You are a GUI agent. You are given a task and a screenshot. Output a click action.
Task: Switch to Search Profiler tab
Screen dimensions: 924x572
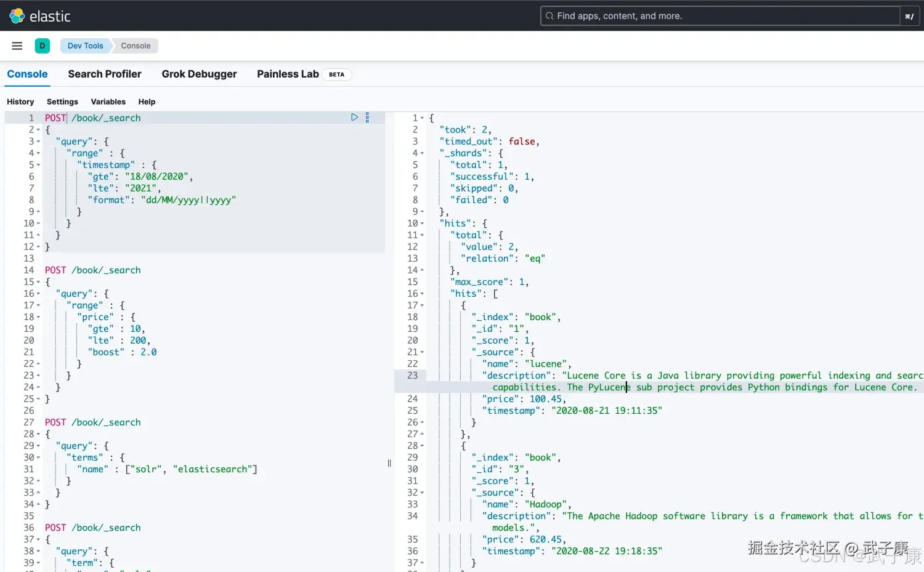click(x=105, y=74)
